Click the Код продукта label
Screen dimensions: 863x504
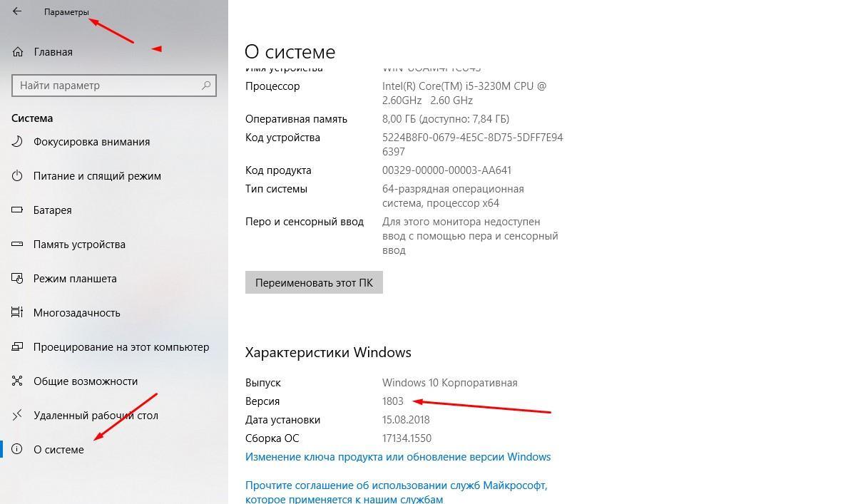tap(278, 170)
